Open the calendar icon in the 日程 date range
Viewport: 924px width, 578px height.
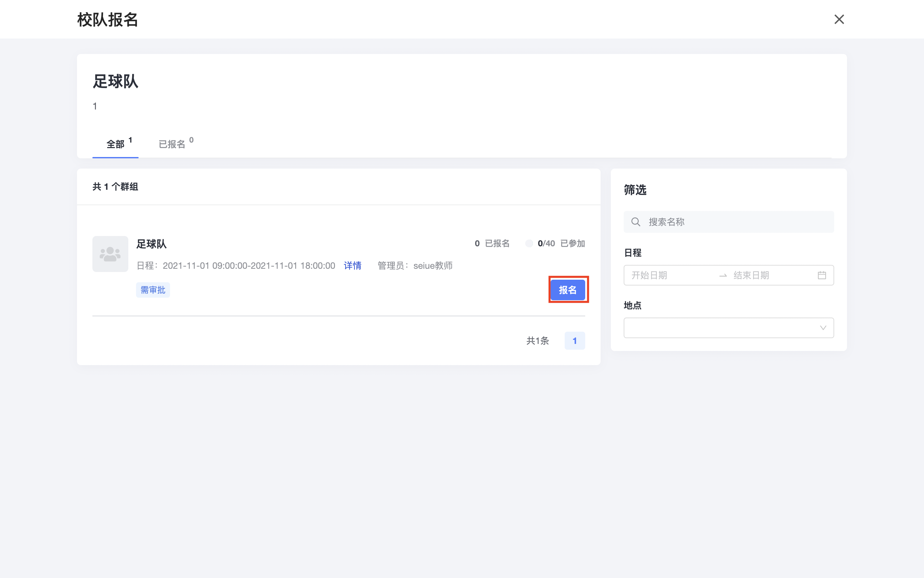(822, 275)
